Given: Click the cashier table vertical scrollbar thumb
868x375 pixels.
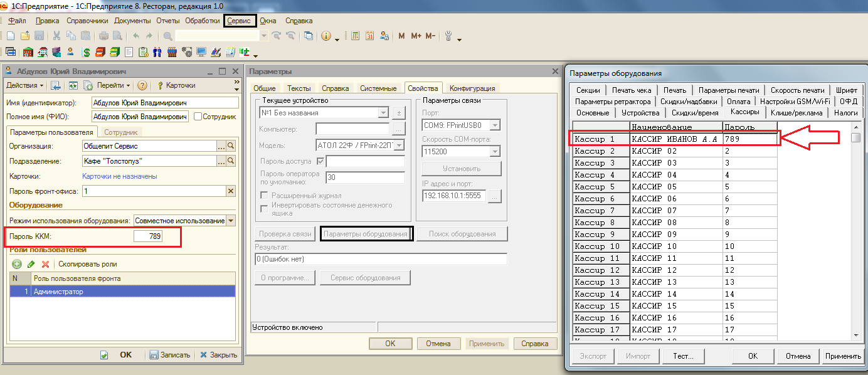Looking at the screenshot, I should coord(855,138).
